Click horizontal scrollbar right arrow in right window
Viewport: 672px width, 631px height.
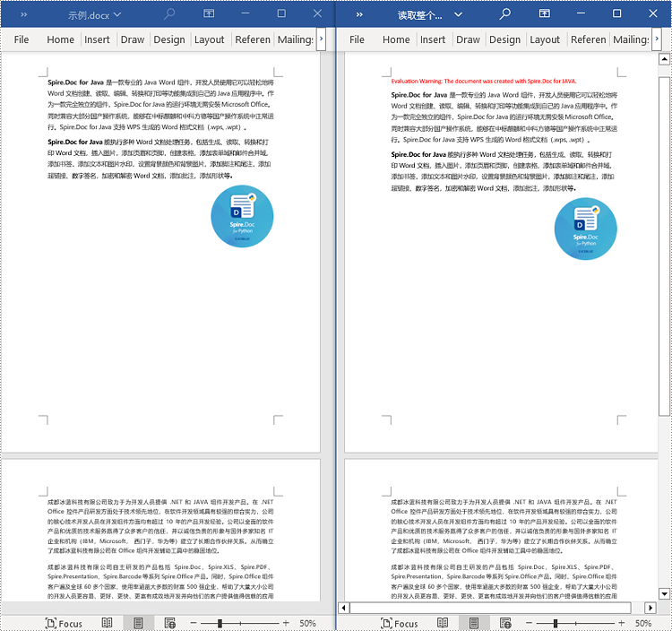point(650,608)
